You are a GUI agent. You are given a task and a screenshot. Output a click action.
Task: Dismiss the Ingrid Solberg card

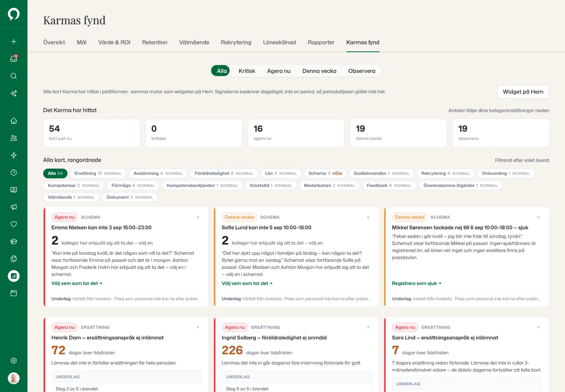pos(368,327)
